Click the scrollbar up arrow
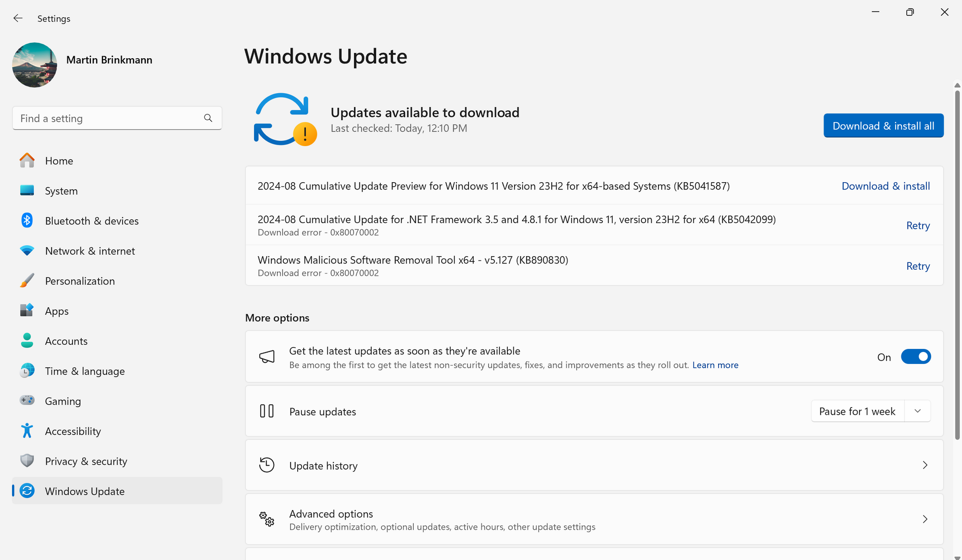The width and height of the screenshot is (962, 560). pos(957,85)
